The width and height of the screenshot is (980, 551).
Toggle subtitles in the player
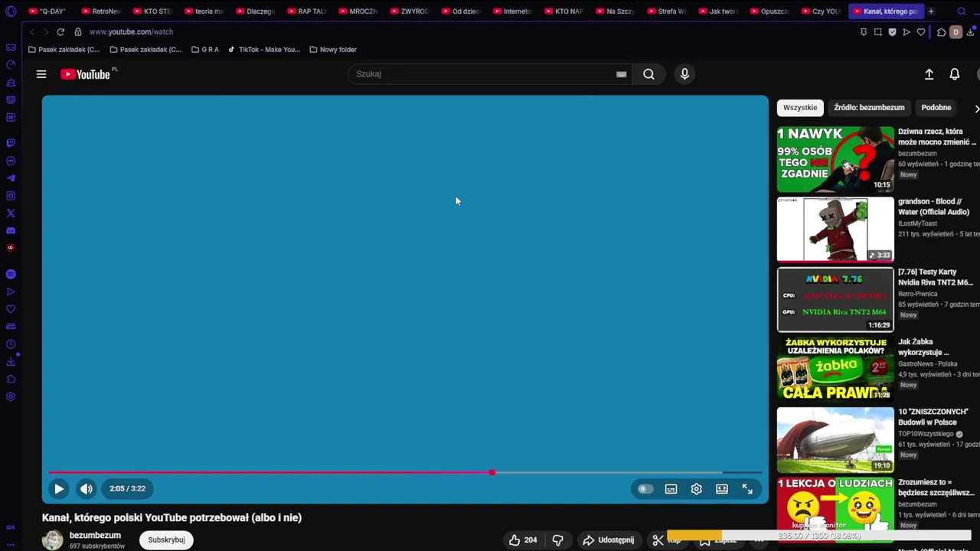pyautogui.click(x=671, y=489)
